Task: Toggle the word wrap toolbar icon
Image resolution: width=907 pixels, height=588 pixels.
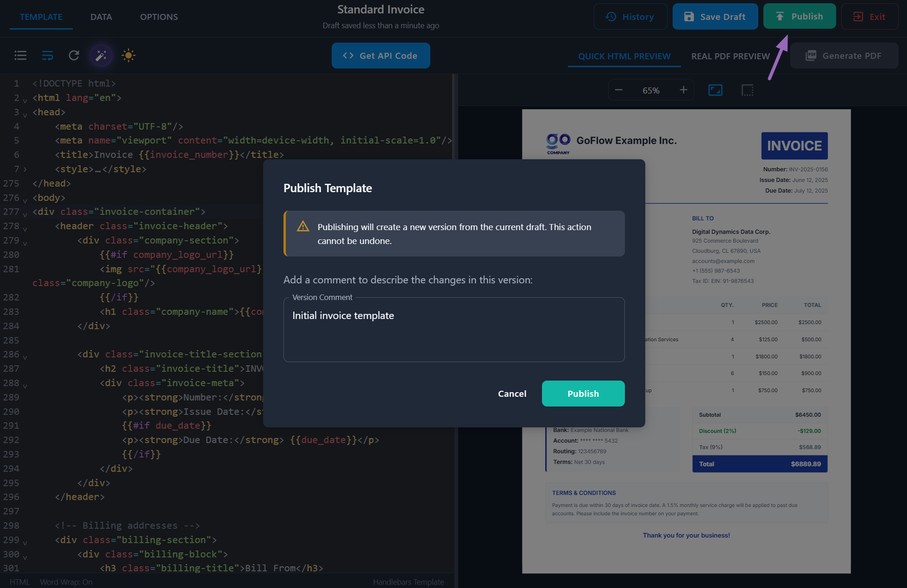Action: (48, 55)
